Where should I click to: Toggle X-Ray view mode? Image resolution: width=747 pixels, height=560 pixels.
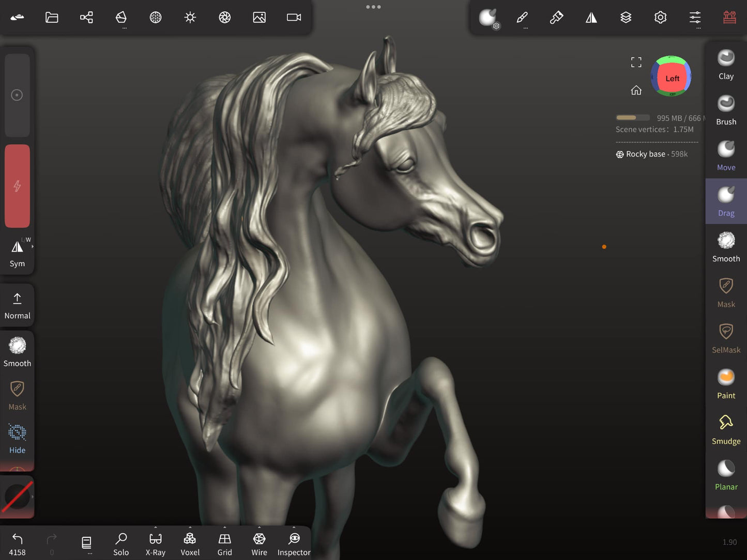[x=156, y=544]
